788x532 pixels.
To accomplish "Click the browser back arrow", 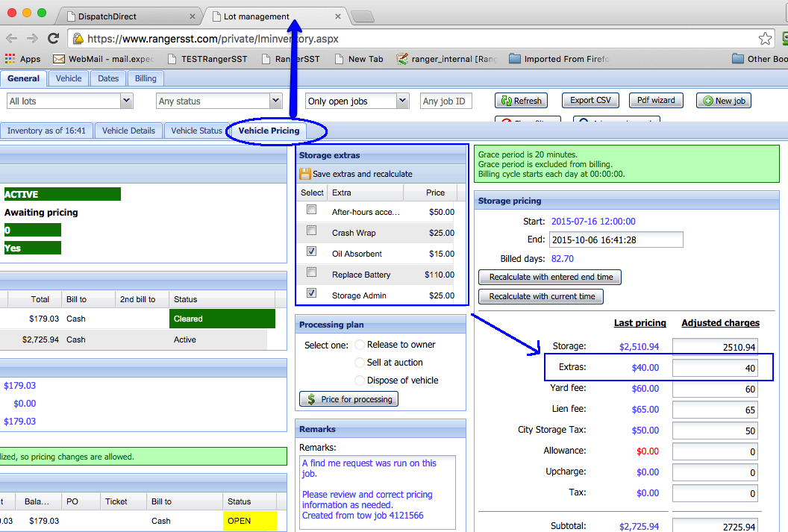I will 12,39.
